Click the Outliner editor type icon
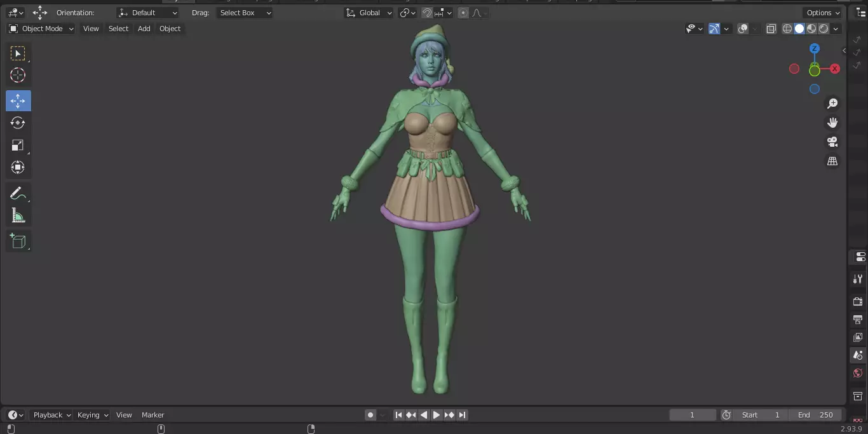Screen dimensions: 868x434 point(861,13)
